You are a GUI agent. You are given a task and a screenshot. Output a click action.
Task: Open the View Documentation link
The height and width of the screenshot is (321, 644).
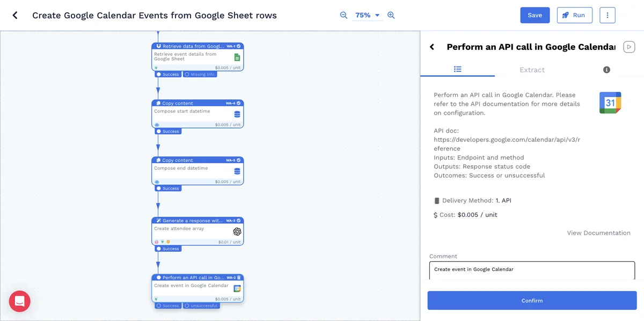(x=598, y=233)
